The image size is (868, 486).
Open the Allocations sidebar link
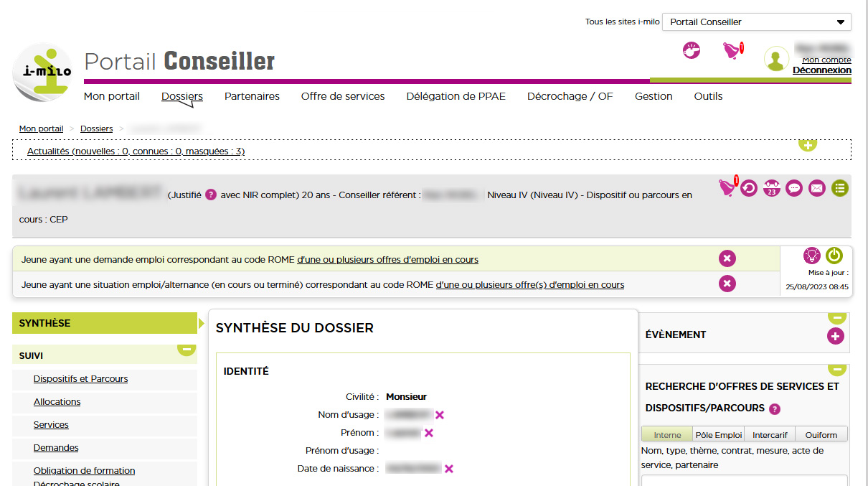click(x=57, y=402)
